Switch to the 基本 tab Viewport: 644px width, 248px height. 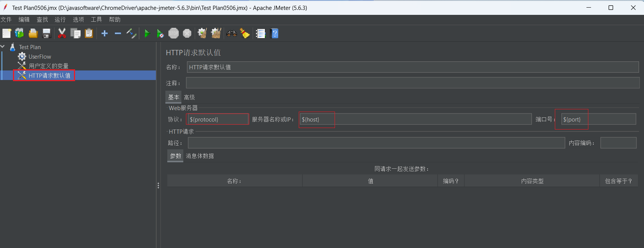point(174,97)
